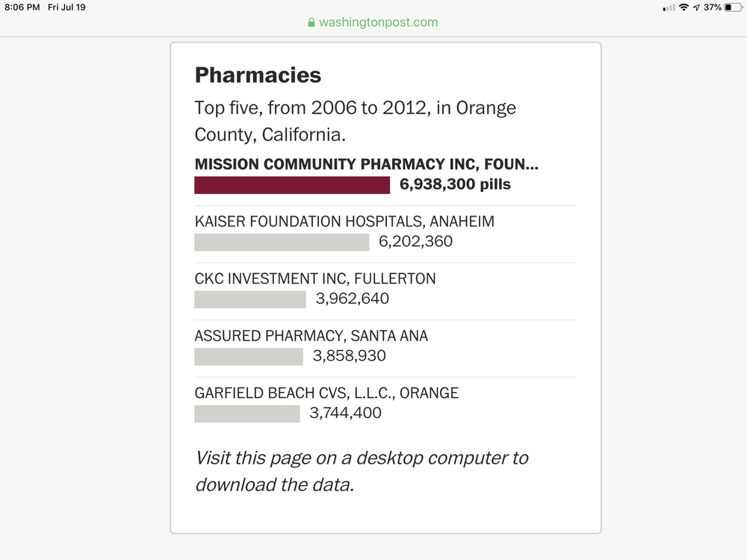The height and width of the screenshot is (560, 747).
Task: Click the CKC Investment Inc gray bar
Action: pyautogui.click(x=250, y=299)
